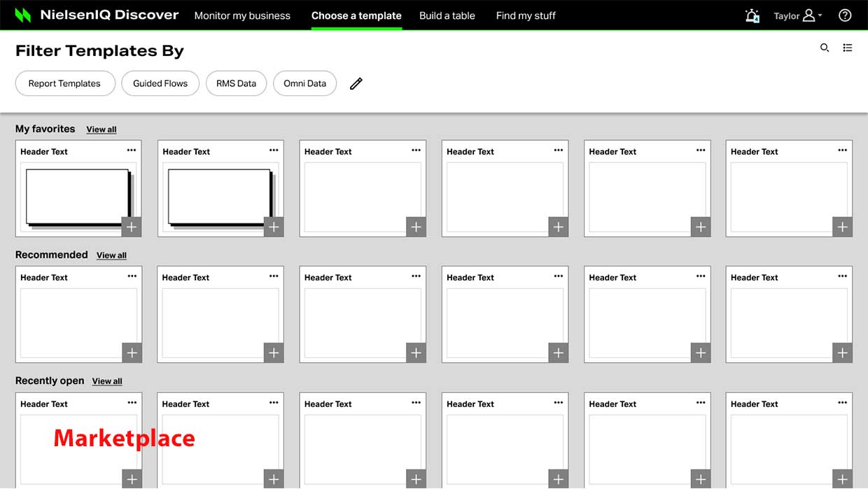This screenshot has width=868, height=489.
Task: Select Choose a template tab
Action: [356, 15]
